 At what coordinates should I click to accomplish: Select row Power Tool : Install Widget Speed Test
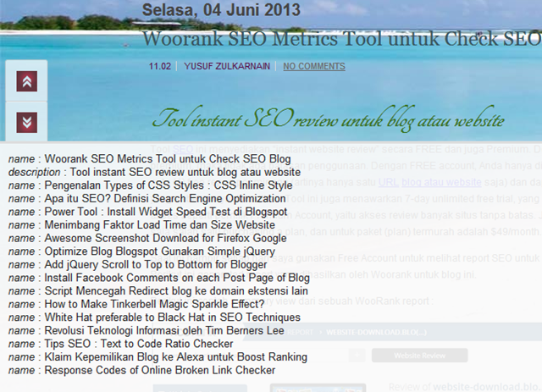click(x=147, y=212)
